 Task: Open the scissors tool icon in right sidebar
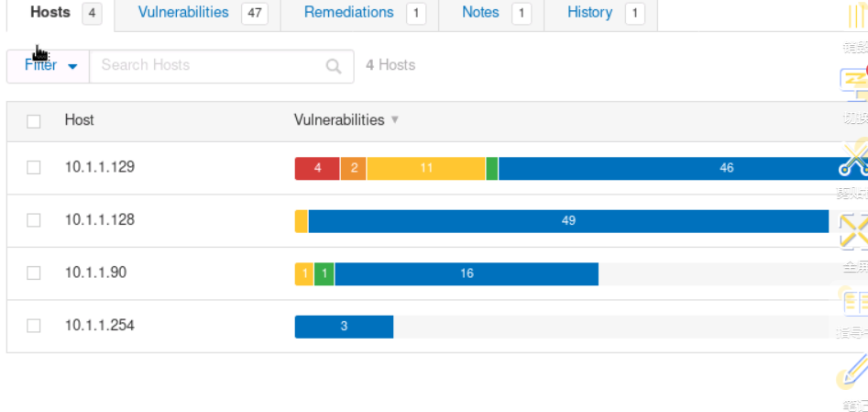854,158
